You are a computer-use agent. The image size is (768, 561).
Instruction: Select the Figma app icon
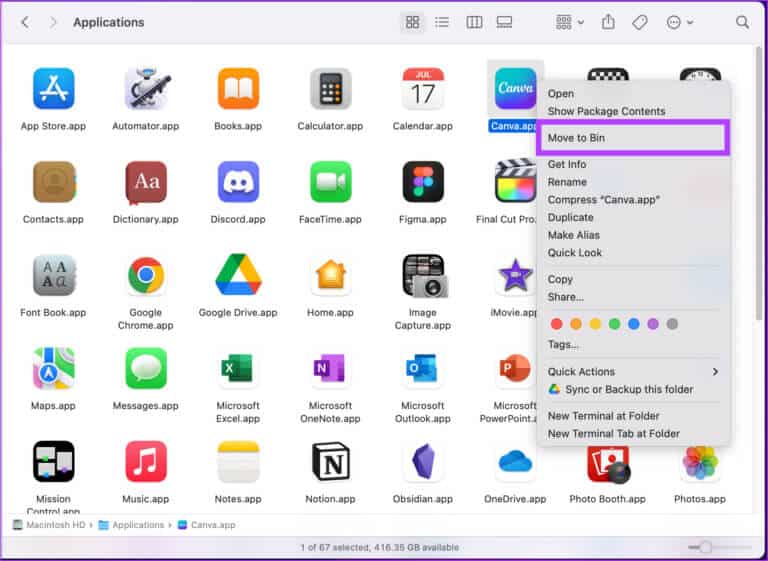(423, 182)
